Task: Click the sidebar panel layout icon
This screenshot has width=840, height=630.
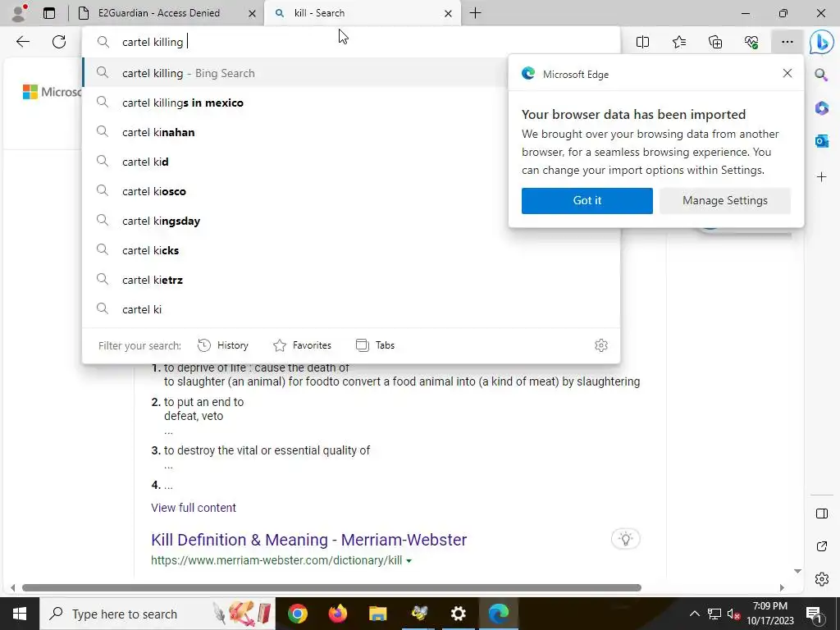Action: coord(821,514)
